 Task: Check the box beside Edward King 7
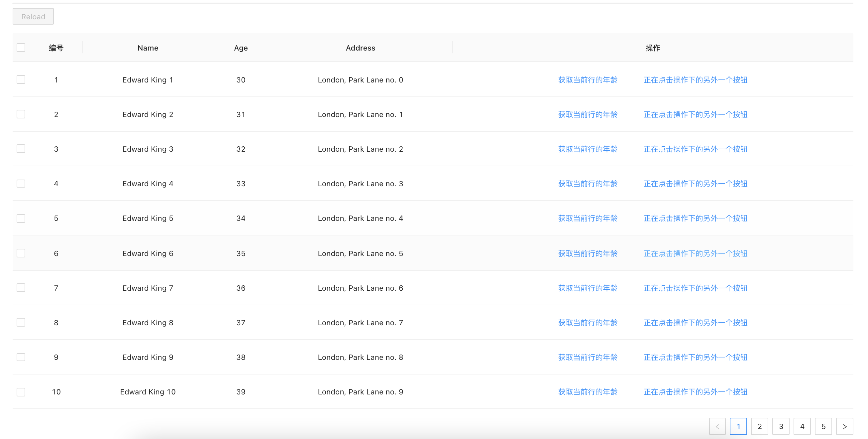[21, 288]
